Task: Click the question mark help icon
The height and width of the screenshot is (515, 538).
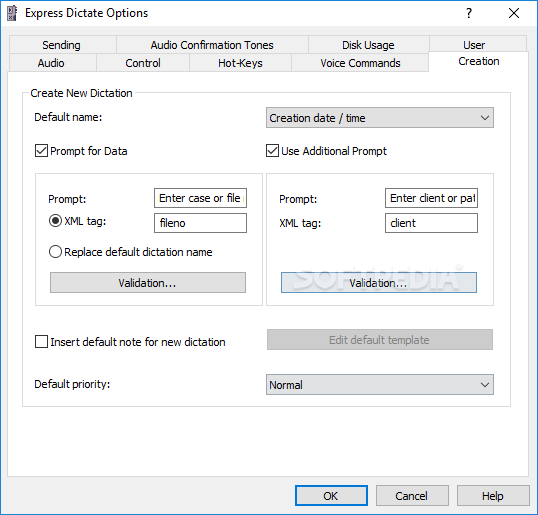Action: (469, 13)
